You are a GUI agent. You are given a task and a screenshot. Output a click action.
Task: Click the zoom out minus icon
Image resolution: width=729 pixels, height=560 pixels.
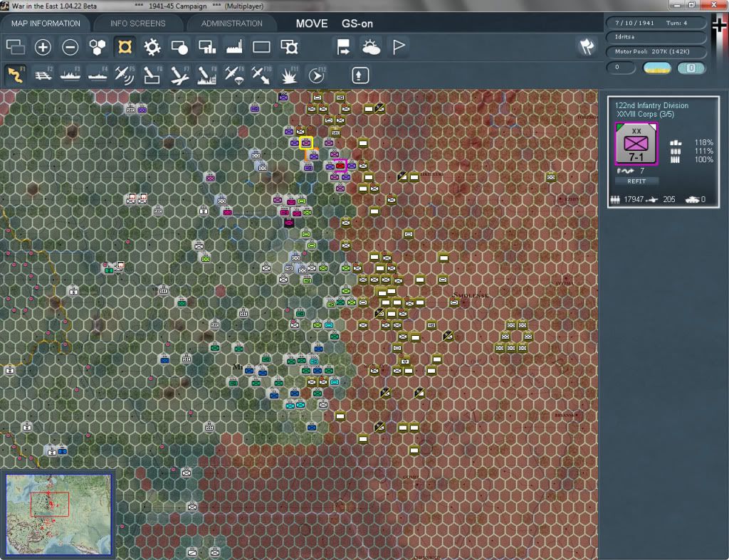(x=70, y=47)
